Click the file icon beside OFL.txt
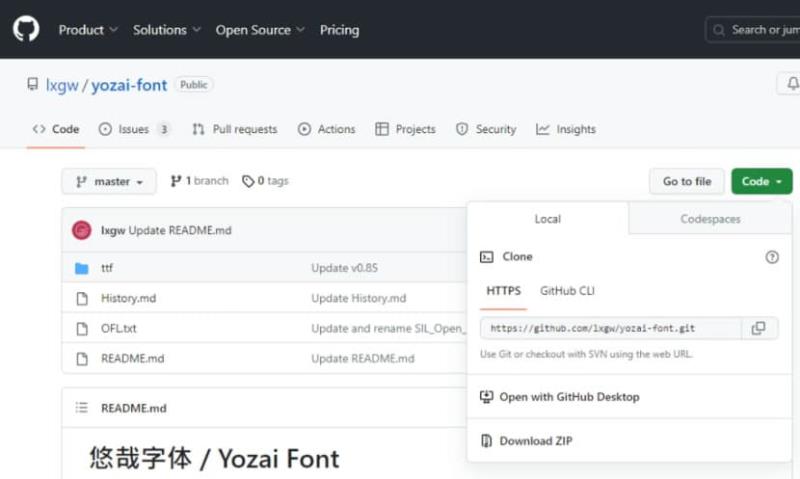The width and height of the screenshot is (800, 479). point(82,329)
